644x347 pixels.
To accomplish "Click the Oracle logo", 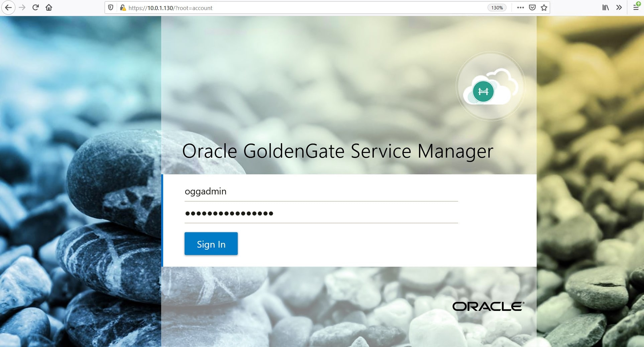I will [x=488, y=307].
